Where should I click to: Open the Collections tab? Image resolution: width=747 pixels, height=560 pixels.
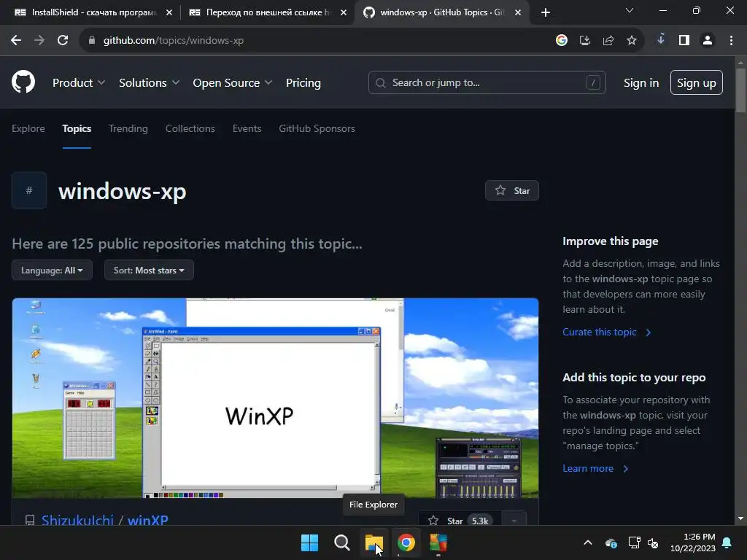(x=190, y=128)
